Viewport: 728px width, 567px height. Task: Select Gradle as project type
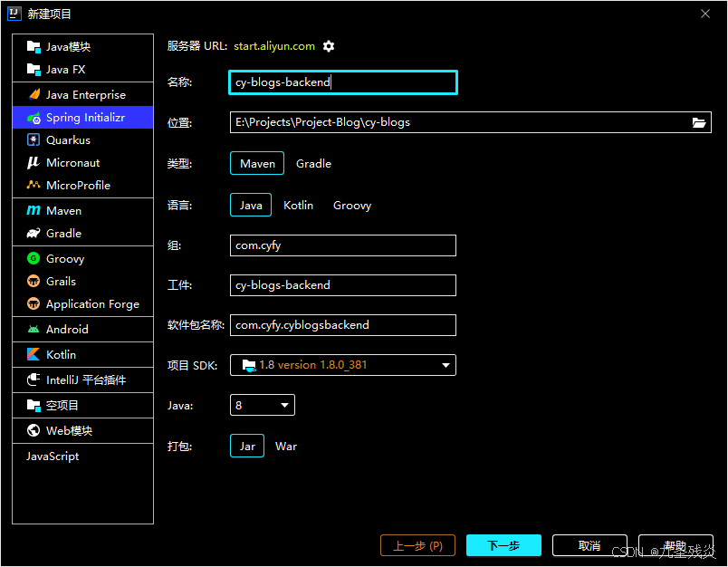click(x=313, y=163)
